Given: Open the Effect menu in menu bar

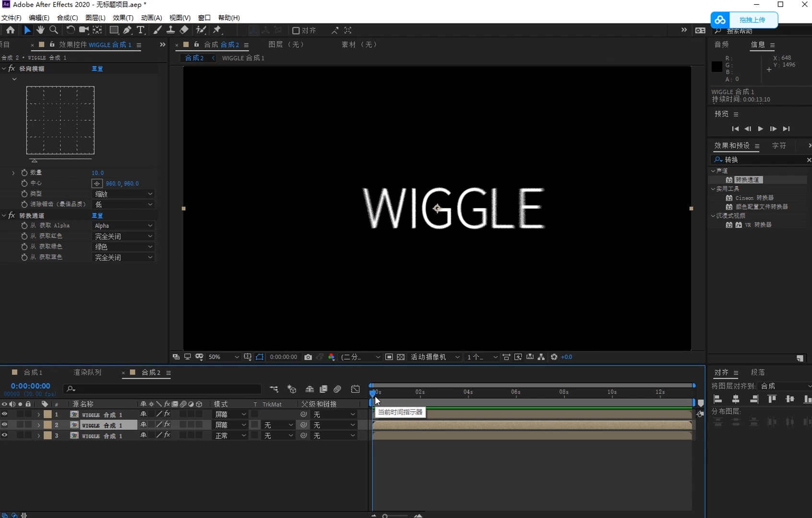Looking at the screenshot, I should [123, 18].
